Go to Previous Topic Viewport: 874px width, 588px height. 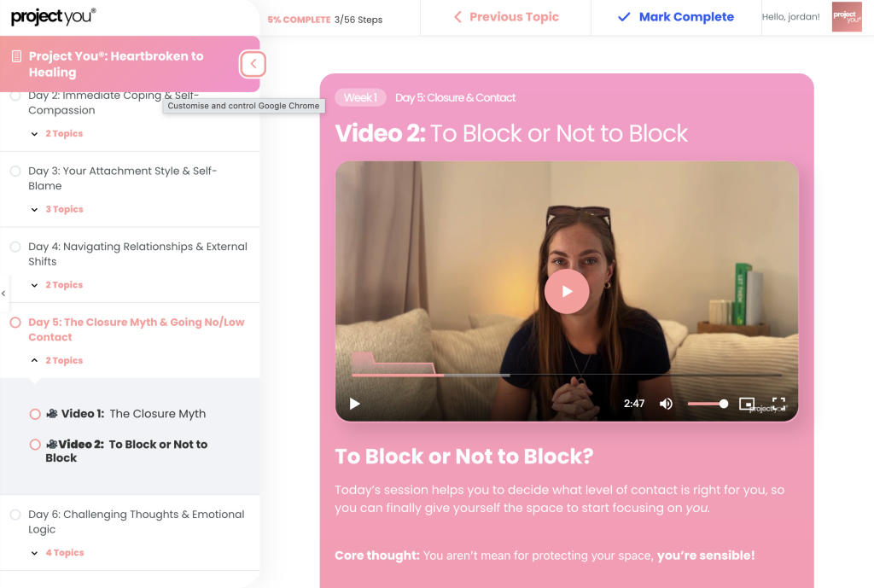(x=506, y=17)
